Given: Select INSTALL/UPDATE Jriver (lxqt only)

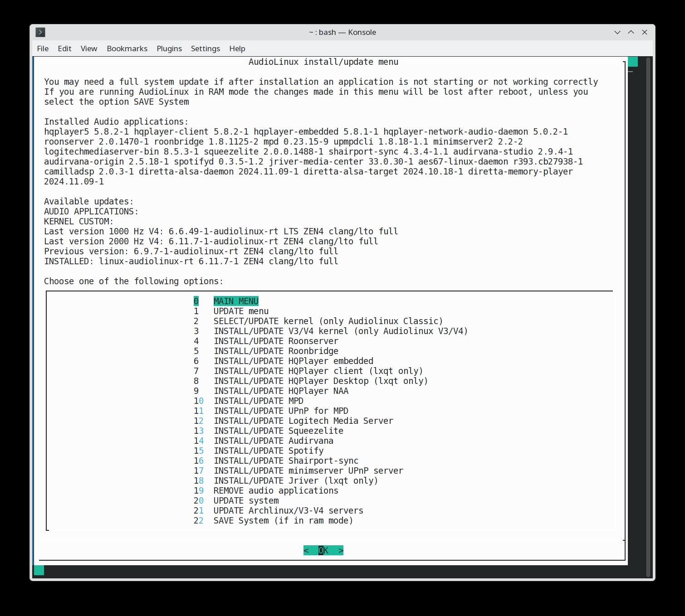Looking at the screenshot, I should pos(286,480).
